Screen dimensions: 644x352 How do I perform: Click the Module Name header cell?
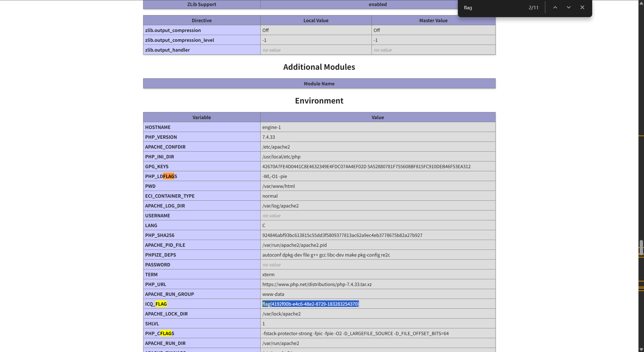319,84
